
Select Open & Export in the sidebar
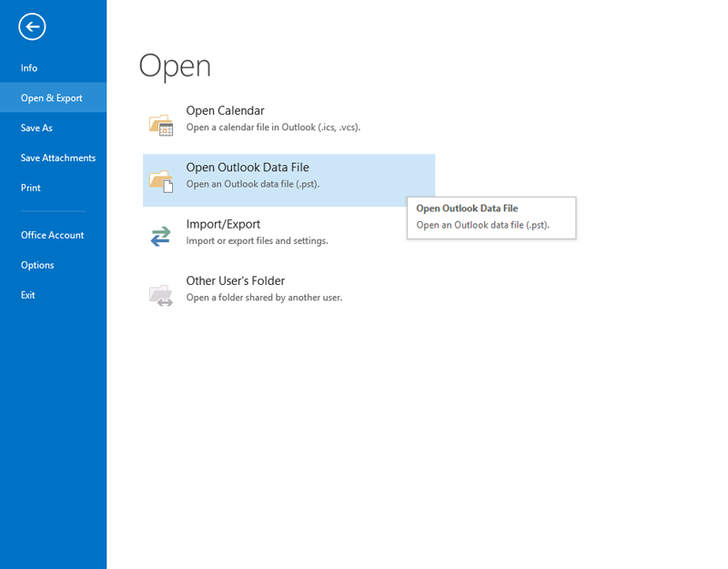[53, 97]
